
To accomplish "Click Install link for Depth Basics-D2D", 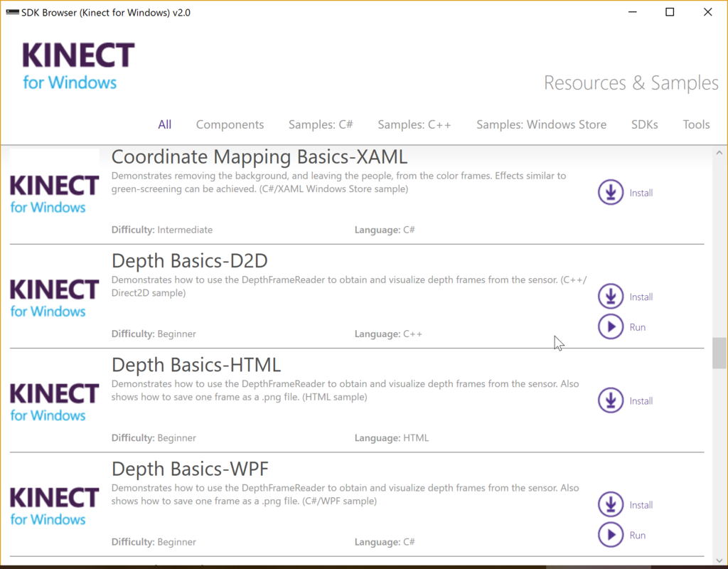I will [x=641, y=297].
